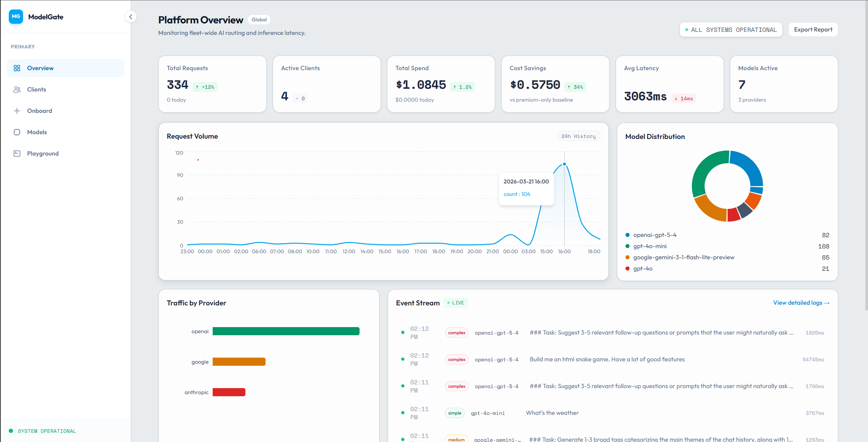
Task: Click the ModelGate MG logo
Action: 16,16
